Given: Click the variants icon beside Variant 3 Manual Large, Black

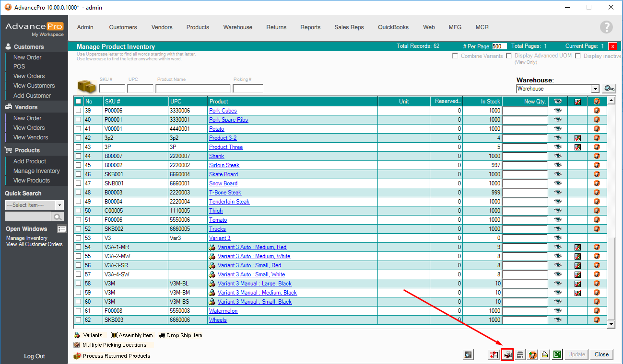Looking at the screenshot, I should pos(212,284).
